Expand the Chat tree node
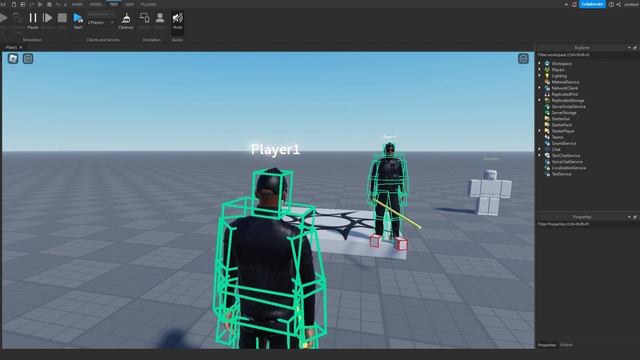This screenshot has width=640, height=360. pyautogui.click(x=540, y=149)
